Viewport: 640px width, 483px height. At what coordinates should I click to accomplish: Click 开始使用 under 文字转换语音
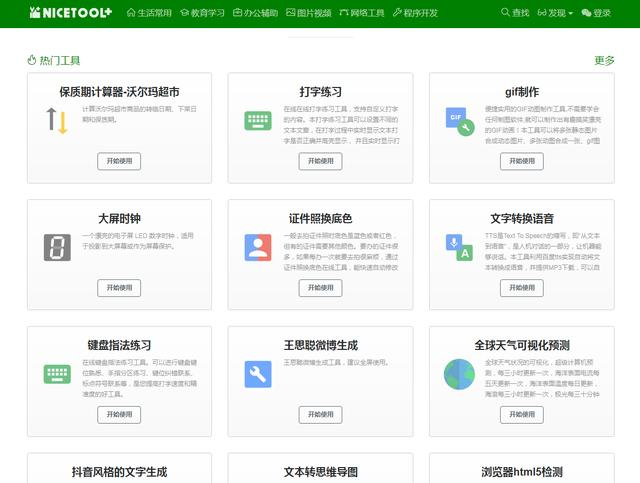point(522,288)
